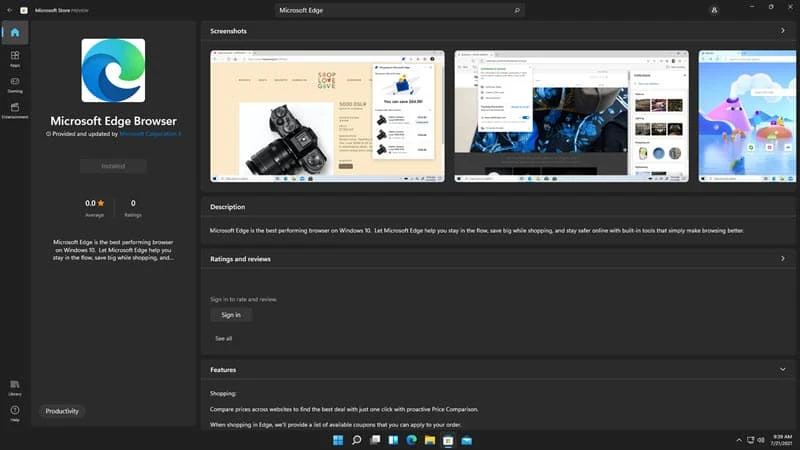
Task: Open the user account profile icon
Action: pos(714,10)
